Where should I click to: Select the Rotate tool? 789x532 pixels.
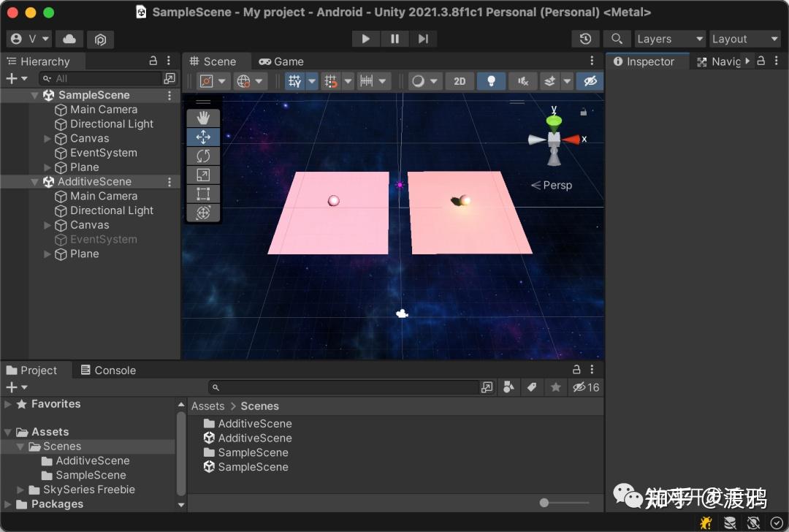pos(203,155)
